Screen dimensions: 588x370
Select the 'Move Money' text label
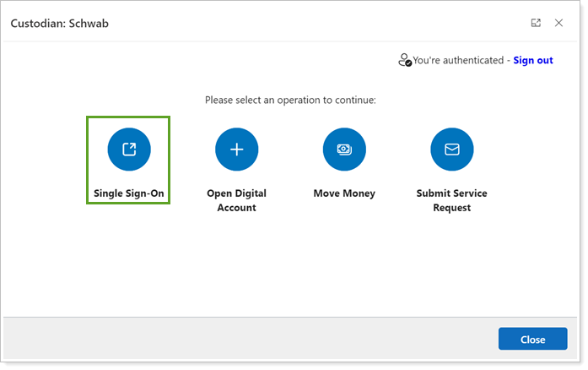(344, 193)
